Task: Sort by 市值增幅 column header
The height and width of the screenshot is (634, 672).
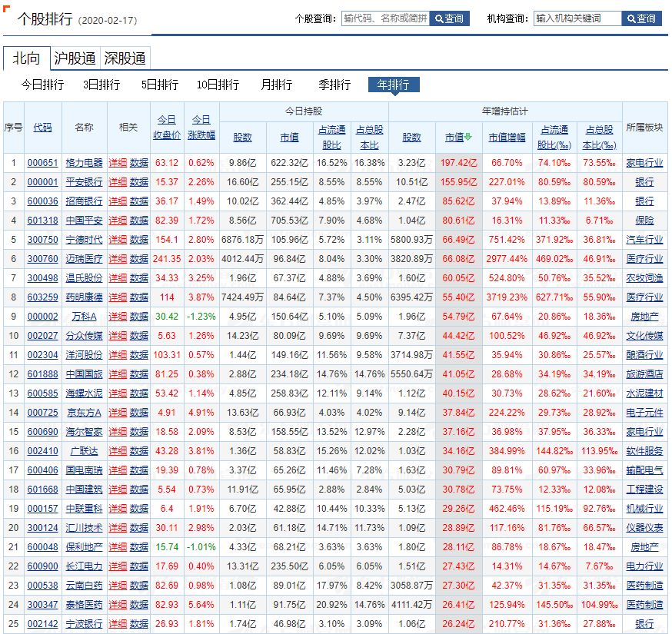Action: (507, 137)
